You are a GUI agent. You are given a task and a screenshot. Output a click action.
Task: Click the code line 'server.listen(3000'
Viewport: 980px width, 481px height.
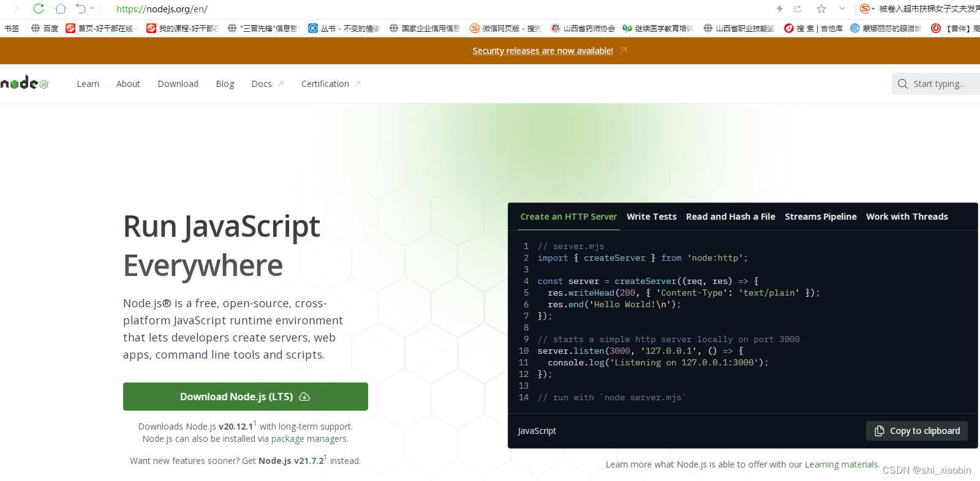[x=641, y=351]
